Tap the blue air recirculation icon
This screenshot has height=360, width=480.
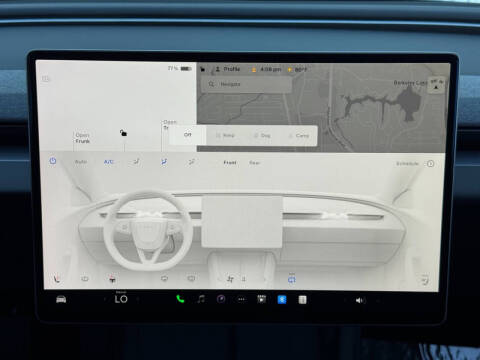pyautogui.click(x=292, y=279)
